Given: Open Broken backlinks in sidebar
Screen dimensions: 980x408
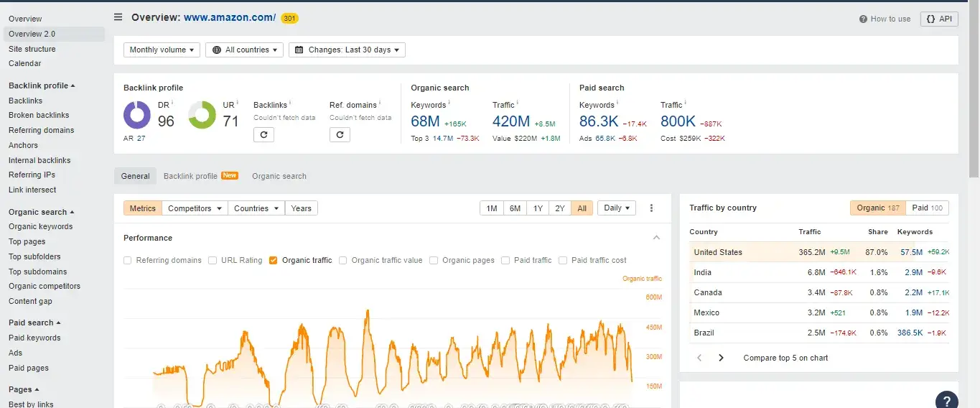Looking at the screenshot, I should [39, 115].
